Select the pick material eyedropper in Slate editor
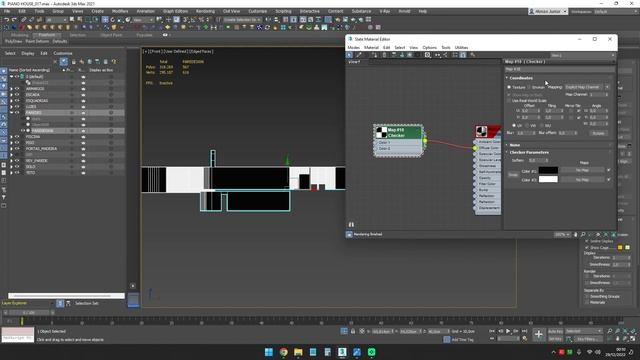The height and width of the screenshot is (360, 640). tap(359, 55)
